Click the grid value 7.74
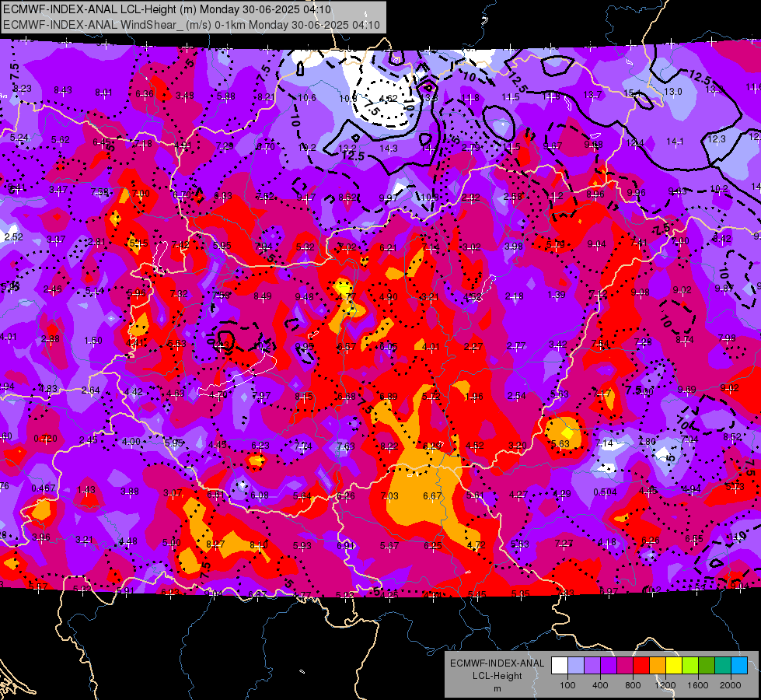 (x=303, y=446)
